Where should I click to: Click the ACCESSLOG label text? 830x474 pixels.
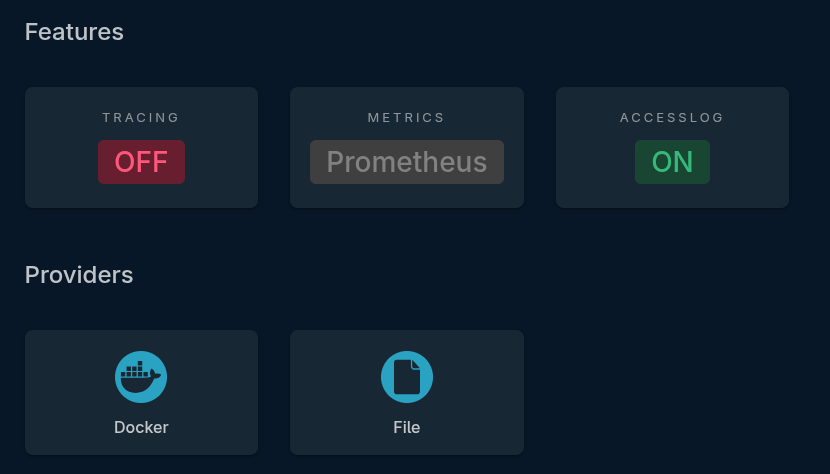coord(672,118)
